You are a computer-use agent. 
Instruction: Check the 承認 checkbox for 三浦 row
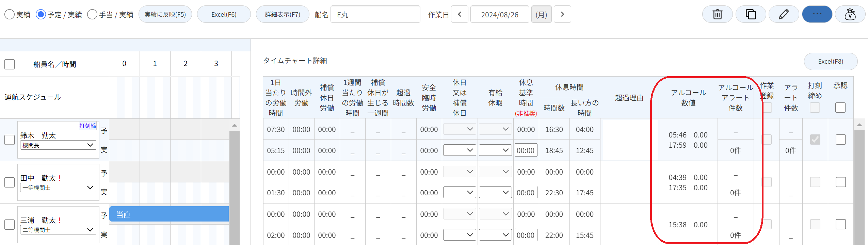pos(840,224)
